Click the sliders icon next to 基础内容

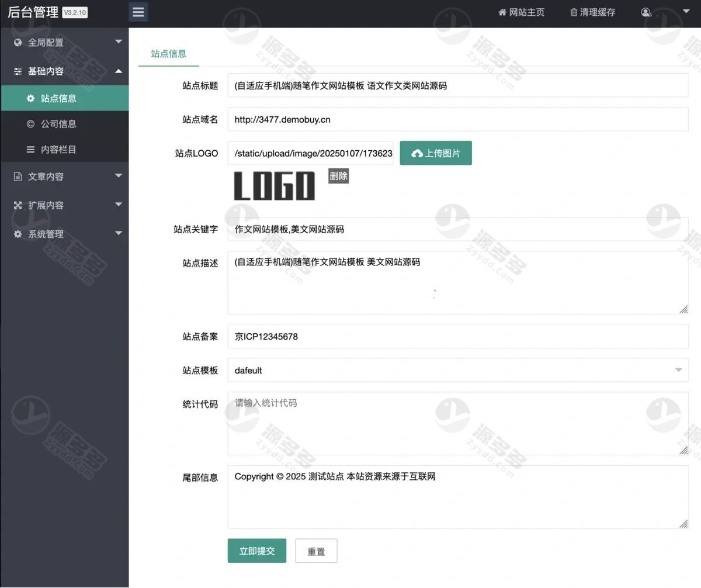[x=18, y=71]
